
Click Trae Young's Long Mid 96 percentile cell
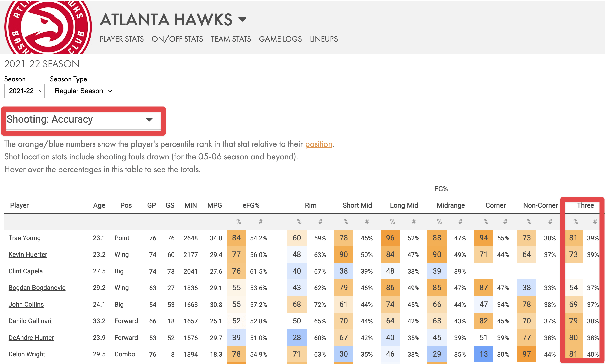coord(390,238)
